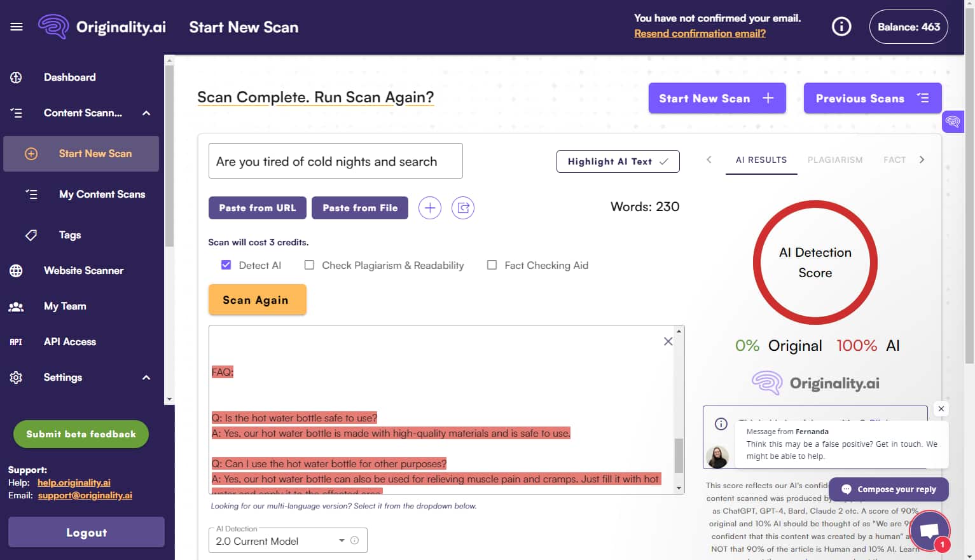Click the share/export icon beside the plus button
This screenshot has width=975, height=560.
point(463,207)
